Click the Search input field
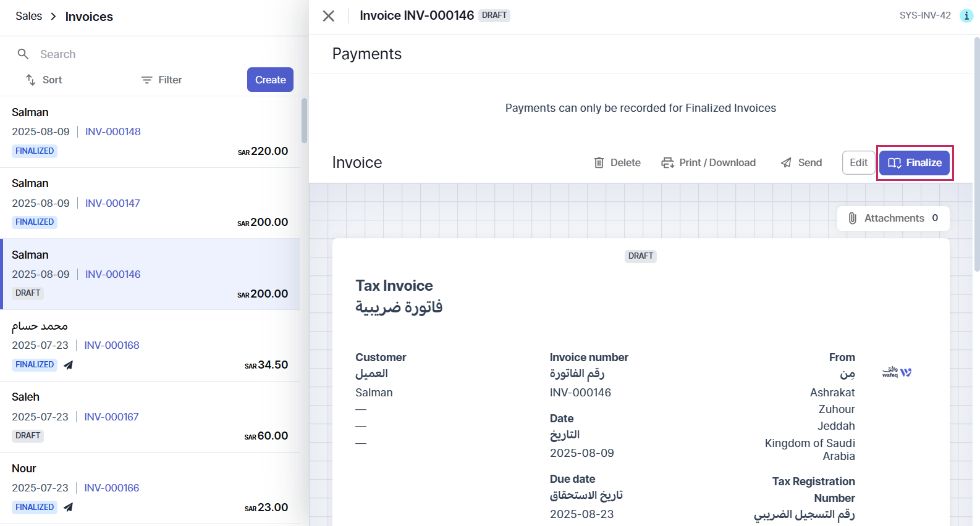Image resolution: width=980 pixels, height=526 pixels. 161,54
